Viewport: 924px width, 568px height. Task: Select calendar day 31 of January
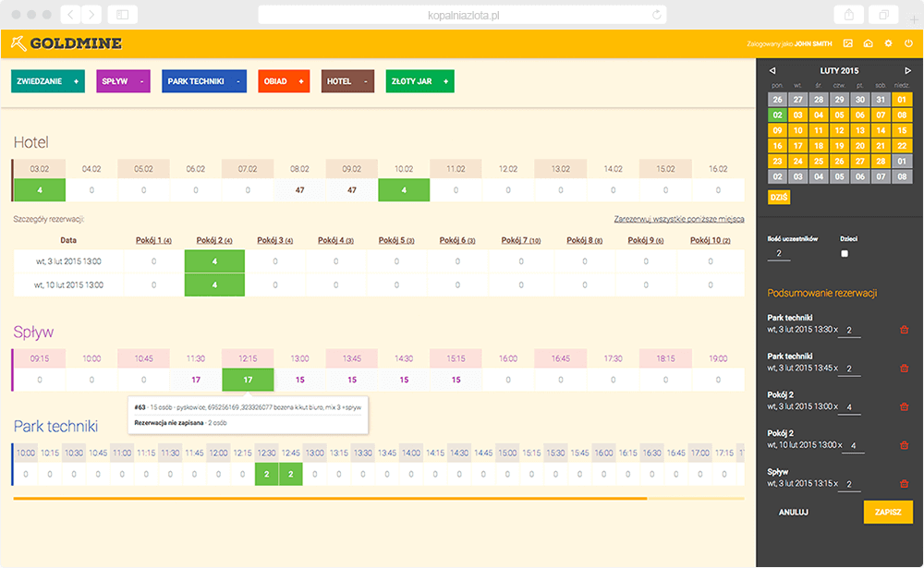click(881, 100)
